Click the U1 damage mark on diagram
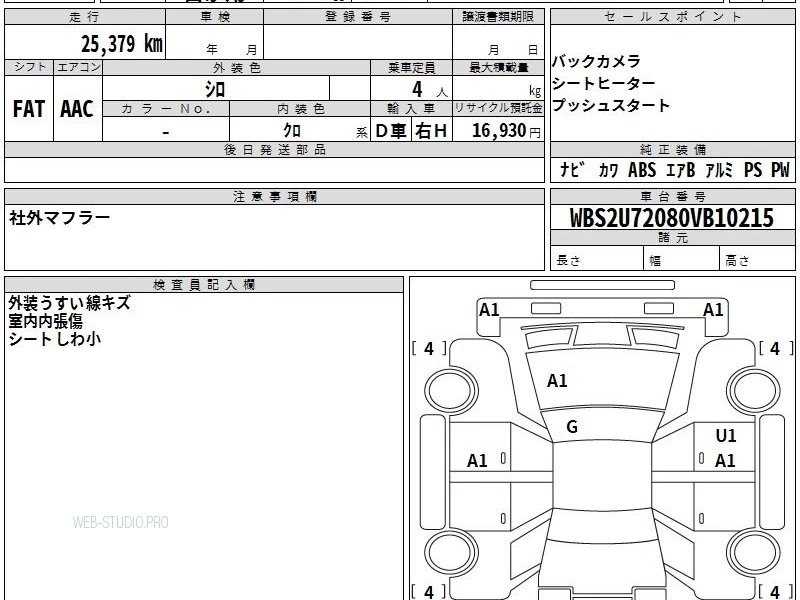This screenshot has width=800, height=600. point(726,436)
